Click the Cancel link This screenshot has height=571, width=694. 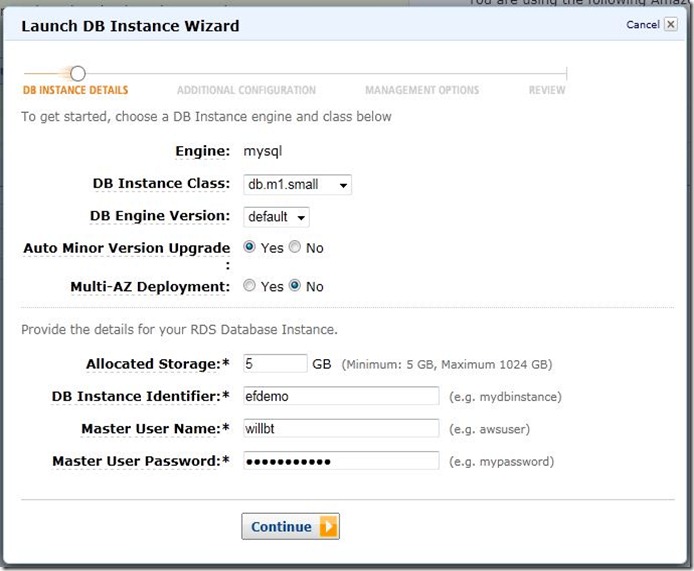click(x=642, y=25)
